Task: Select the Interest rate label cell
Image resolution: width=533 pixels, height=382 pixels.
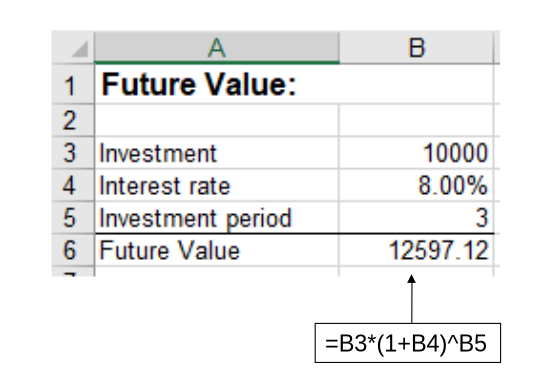Action: [217, 185]
